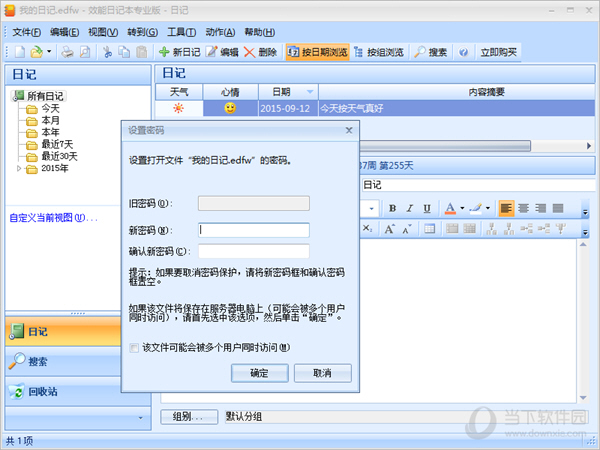Apply highlight color pen

coord(476,208)
